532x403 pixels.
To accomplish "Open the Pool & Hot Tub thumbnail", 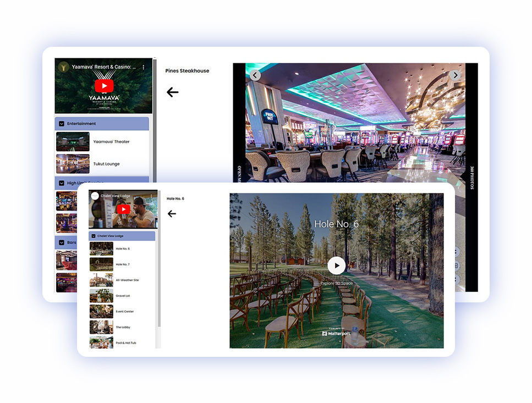I will (x=101, y=343).
